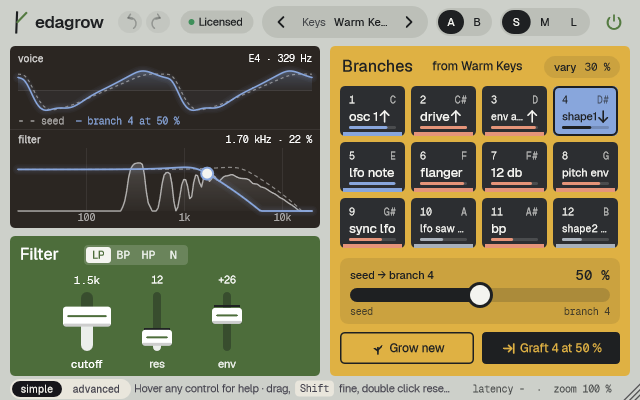Click the seed to branch 4 slider handle
This screenshot has width=640, height=400.
pos(480,295)
